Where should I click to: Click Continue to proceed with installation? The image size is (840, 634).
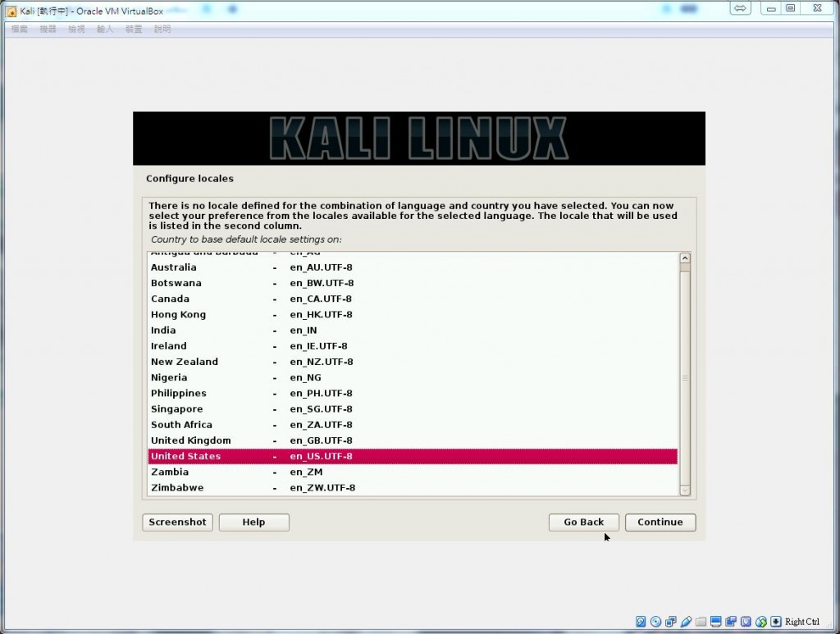click(x=660, y=522)
